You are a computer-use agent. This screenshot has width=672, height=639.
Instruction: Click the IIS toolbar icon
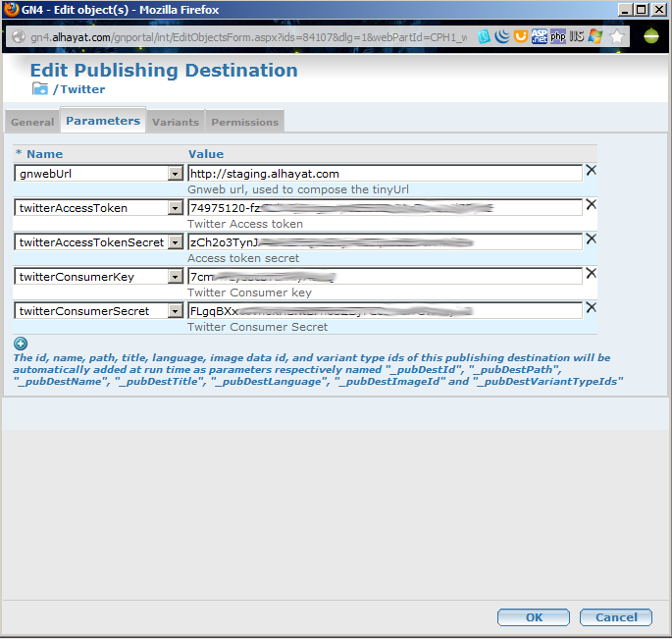tap(577, 37)
